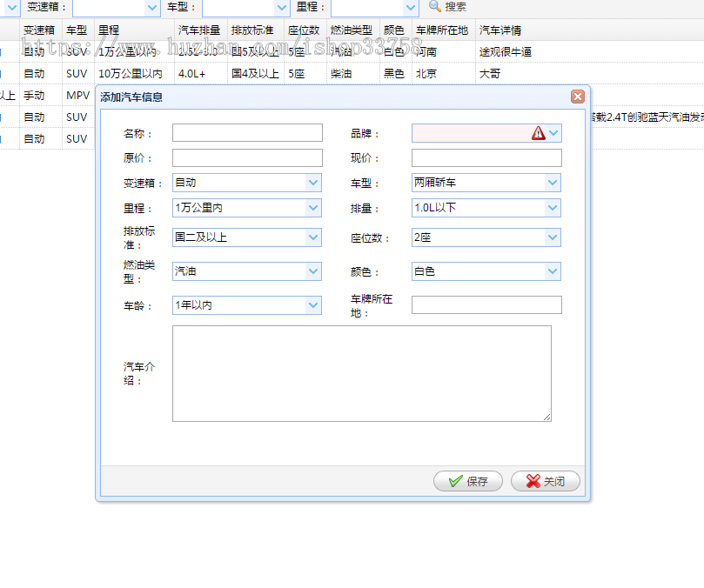Close the 添加汽车信息 dialog with the red X
Viewport: 704px width, 588px height.
pyautogui.click(x=578, y=97)
